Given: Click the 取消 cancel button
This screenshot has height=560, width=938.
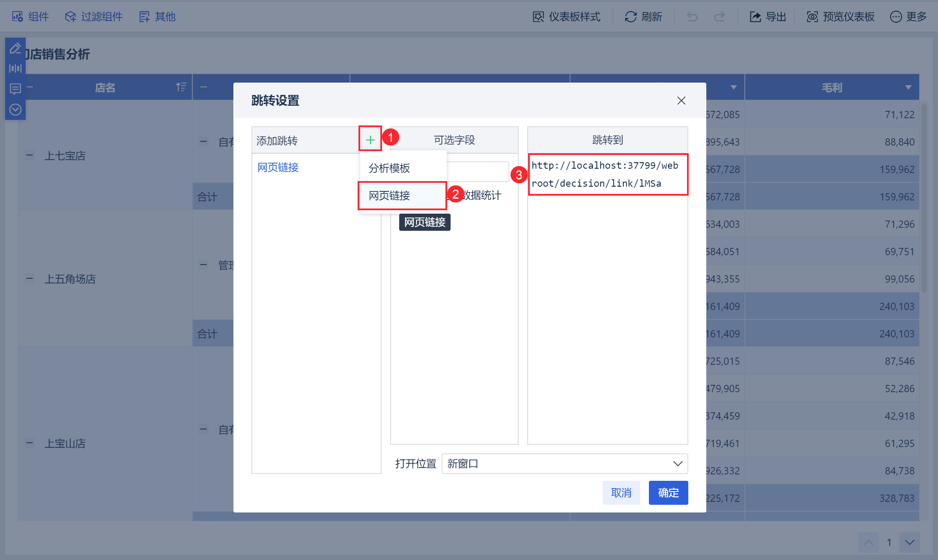Looking at the screenshot, I should click(621, 493).
